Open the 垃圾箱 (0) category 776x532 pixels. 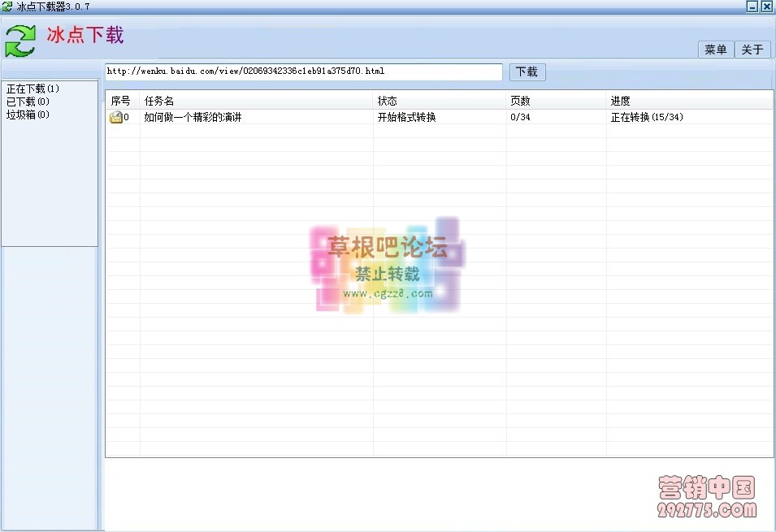point(28,115)
